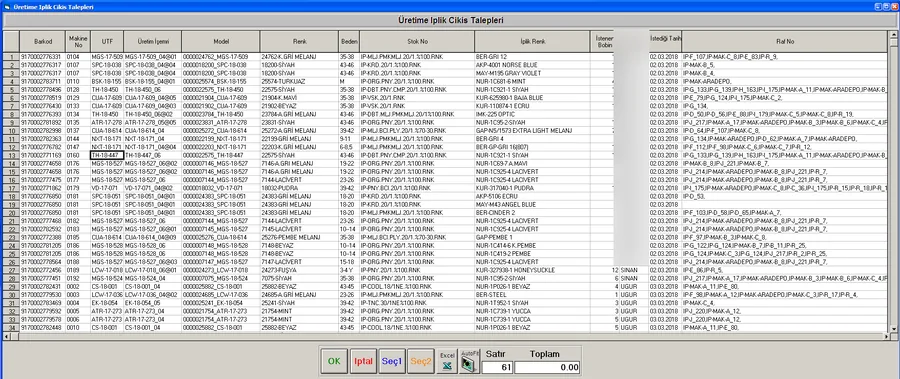
Task: Click machine number 0110 in row 4
Action: pyautogui.click(x=78, y=82)
